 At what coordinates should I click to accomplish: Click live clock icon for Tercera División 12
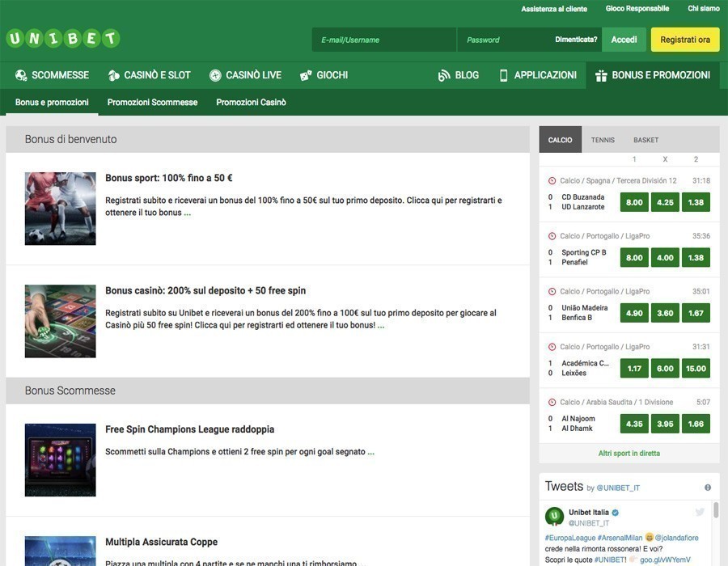click(552, 180)
